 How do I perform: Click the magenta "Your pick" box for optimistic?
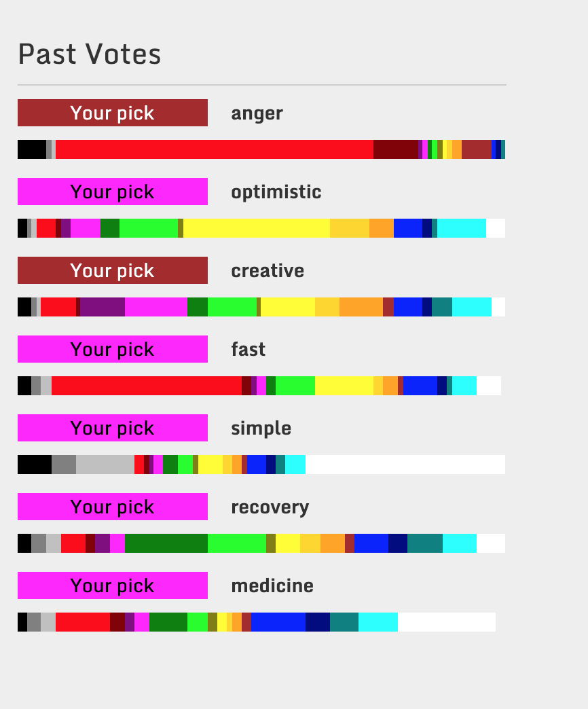click(x=113, y=192)
